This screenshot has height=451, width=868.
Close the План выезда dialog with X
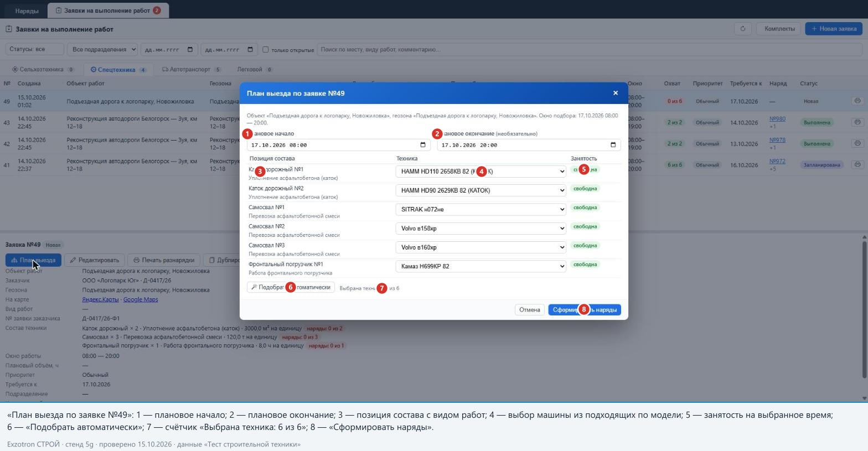point(615,93)
